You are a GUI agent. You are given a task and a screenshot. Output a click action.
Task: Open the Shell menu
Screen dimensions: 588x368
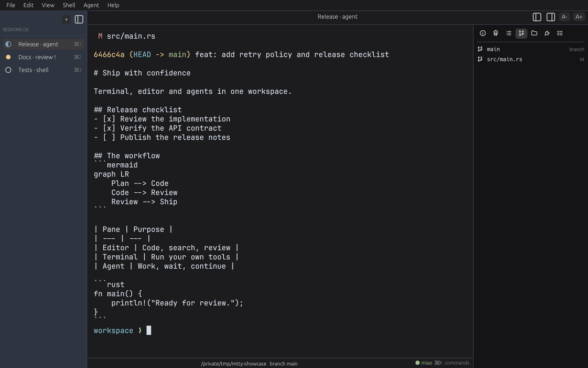pyautogui.click(x=69, y=5)
